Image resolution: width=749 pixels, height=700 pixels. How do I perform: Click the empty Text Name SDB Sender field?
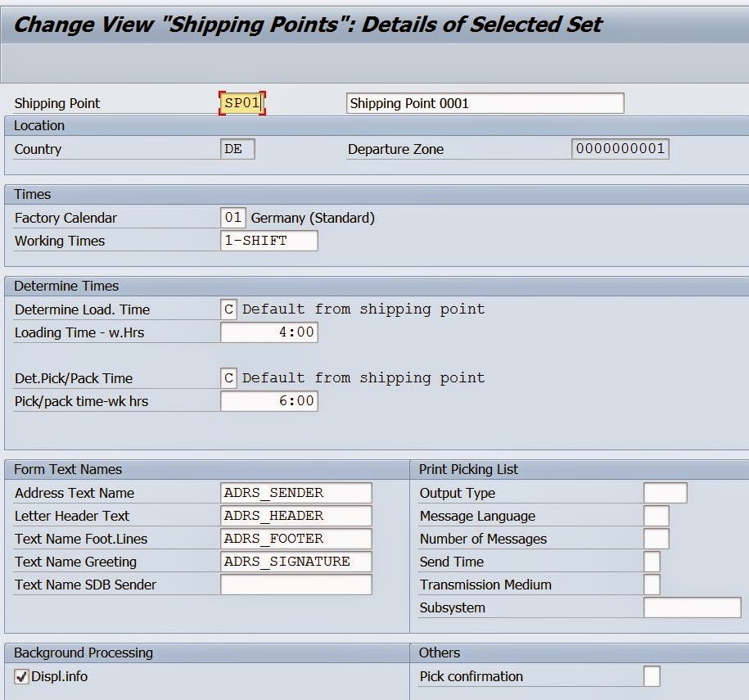point(295,585)
